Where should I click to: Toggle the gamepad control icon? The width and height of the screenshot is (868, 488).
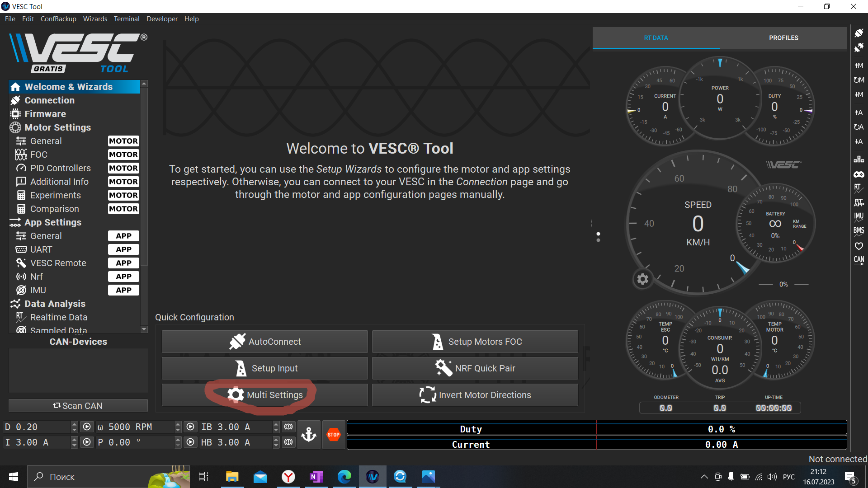tap(859, 174)
